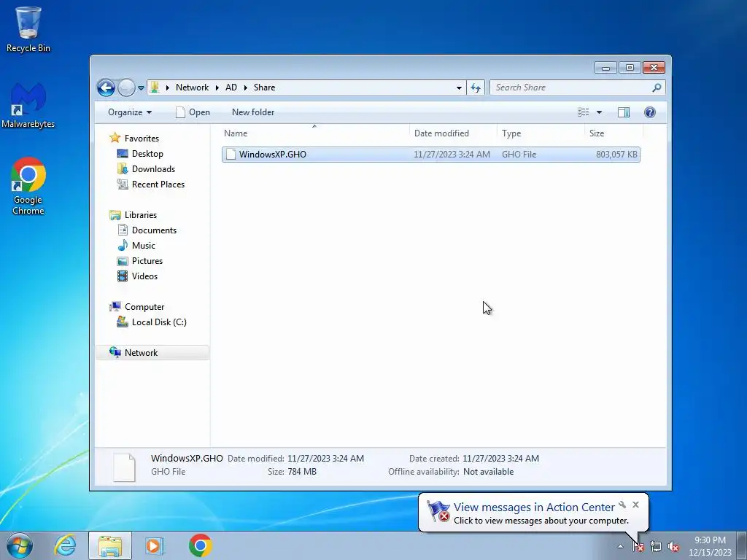The height and width of the screenshot is (560, 747).
Task: Click Windows Explorer taskbar button
Action: (x=110, y=545)
